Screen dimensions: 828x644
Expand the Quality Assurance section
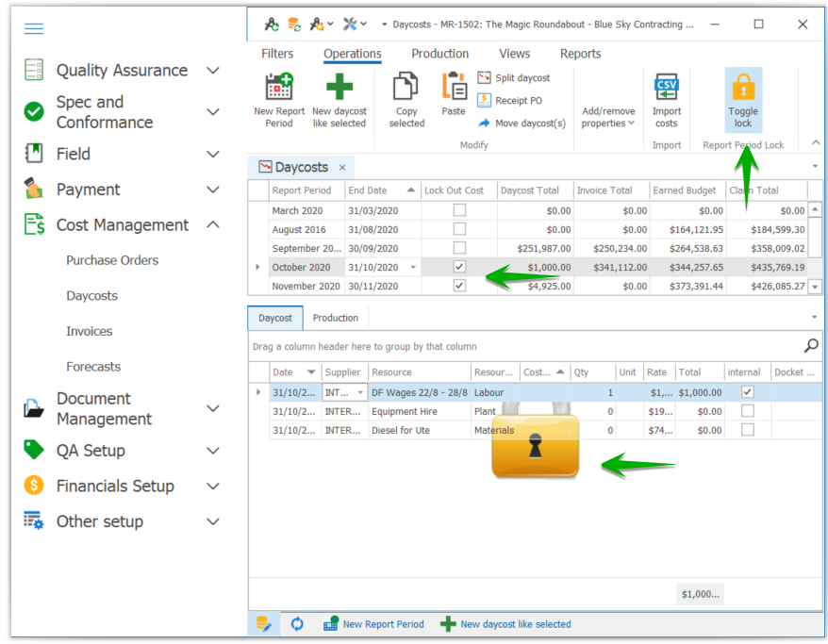point(213,71)
